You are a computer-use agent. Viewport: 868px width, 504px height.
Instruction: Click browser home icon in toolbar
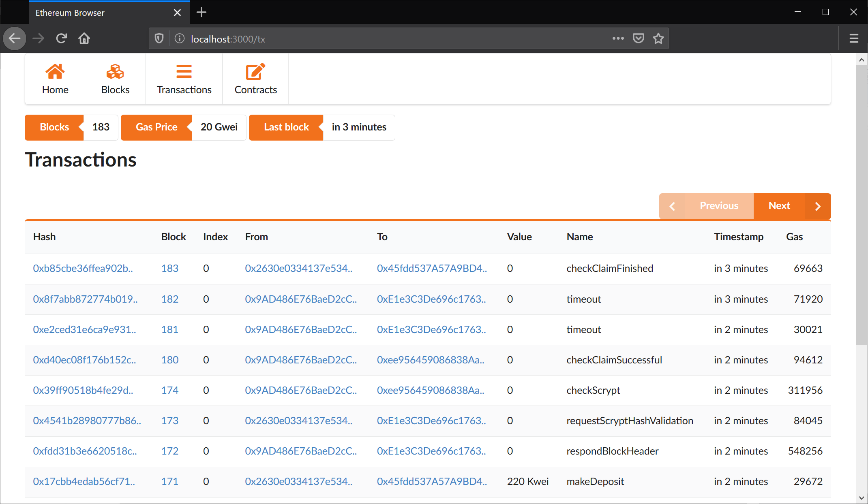click(84, 38)
